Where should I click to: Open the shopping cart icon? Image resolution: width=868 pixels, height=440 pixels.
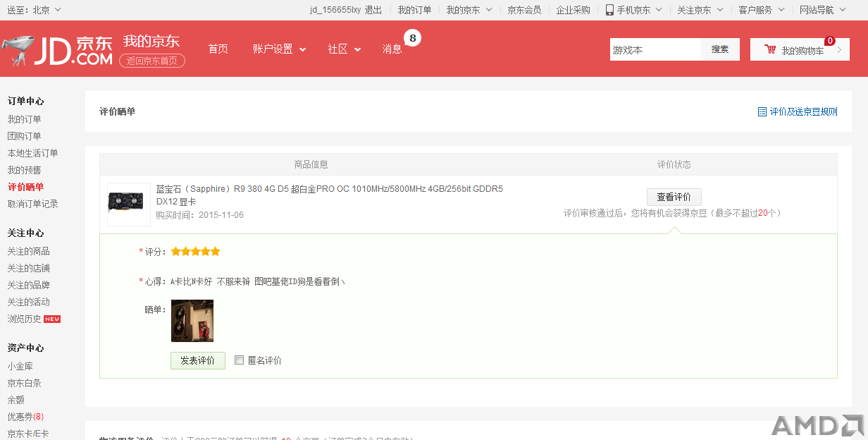770,50
